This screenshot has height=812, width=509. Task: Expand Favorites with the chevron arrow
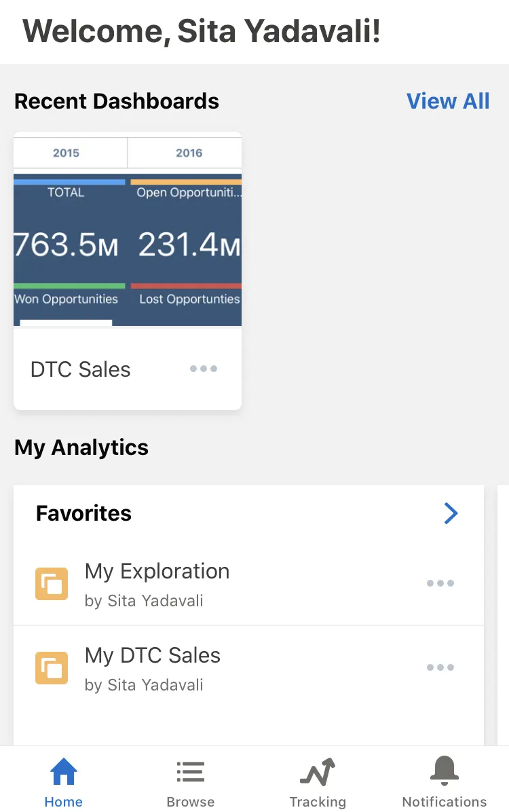coord(451,513)
